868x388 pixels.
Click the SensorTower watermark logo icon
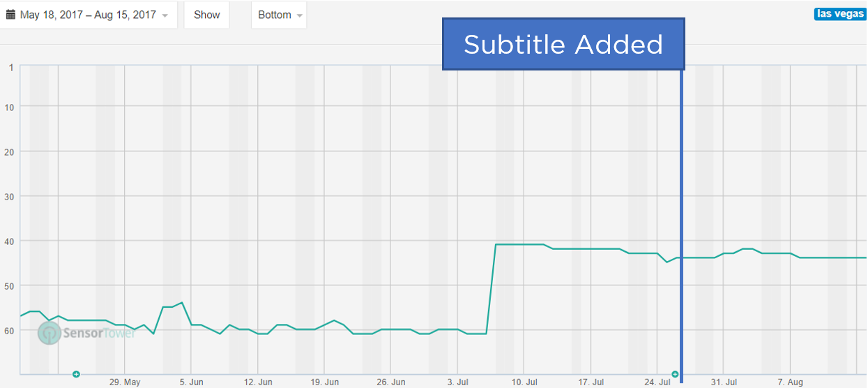click(50, 333)
